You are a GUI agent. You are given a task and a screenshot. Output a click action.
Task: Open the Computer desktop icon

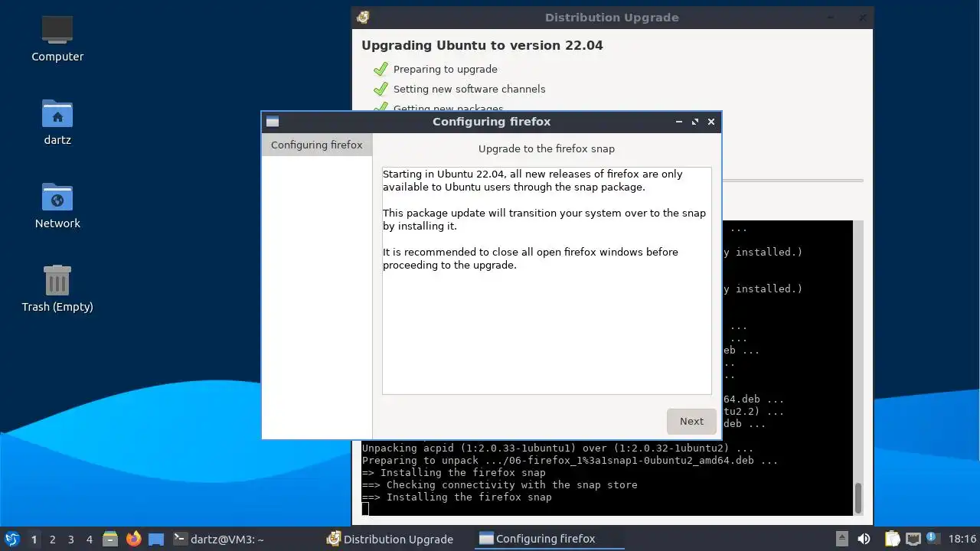[x=57, y=38]
